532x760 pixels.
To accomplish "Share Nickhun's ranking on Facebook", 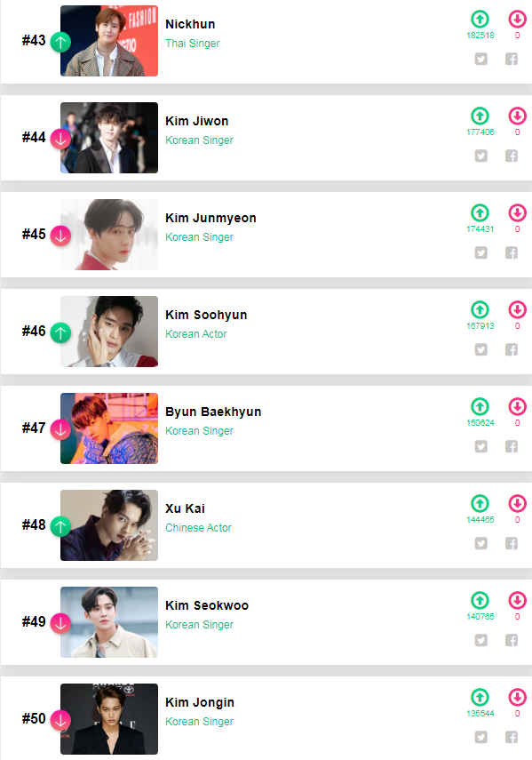I will click(x=512, y=59).
